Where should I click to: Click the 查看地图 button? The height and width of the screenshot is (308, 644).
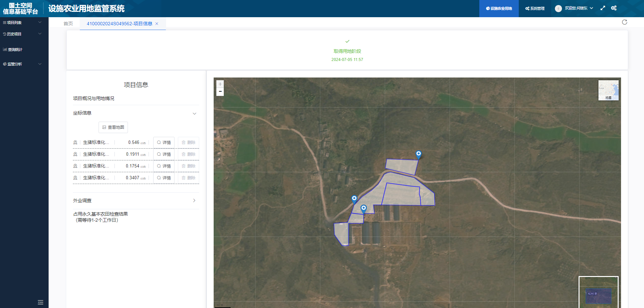[113, 127]
